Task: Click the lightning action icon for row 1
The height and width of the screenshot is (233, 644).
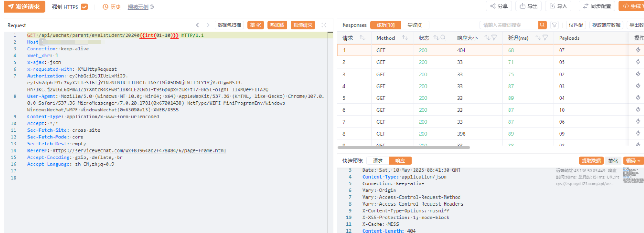Action: point(638,50)
